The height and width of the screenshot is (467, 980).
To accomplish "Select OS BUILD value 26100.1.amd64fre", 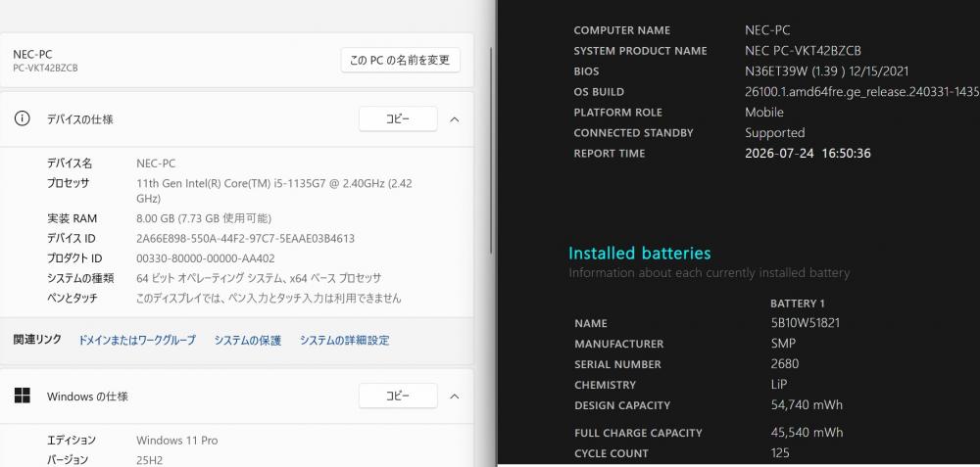I will [861, 92].
